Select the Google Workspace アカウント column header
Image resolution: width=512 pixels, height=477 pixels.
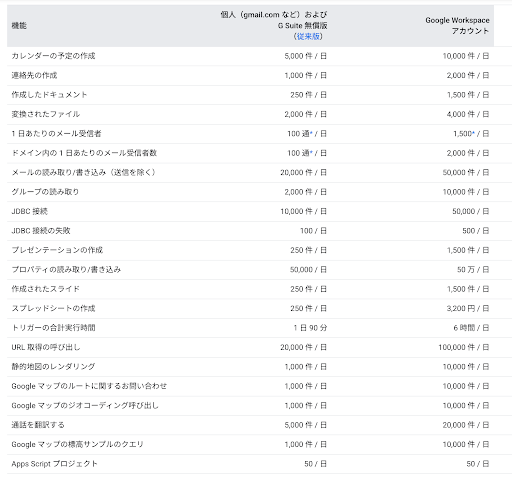457,26
